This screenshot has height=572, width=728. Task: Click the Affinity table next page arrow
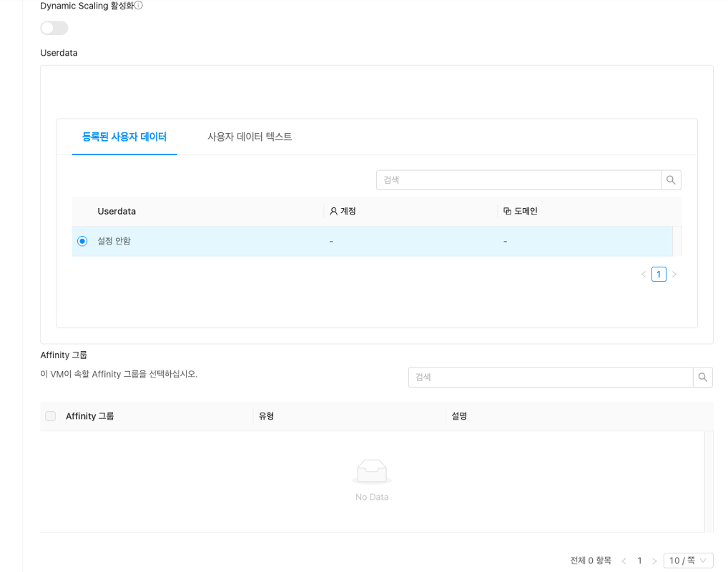654,561
